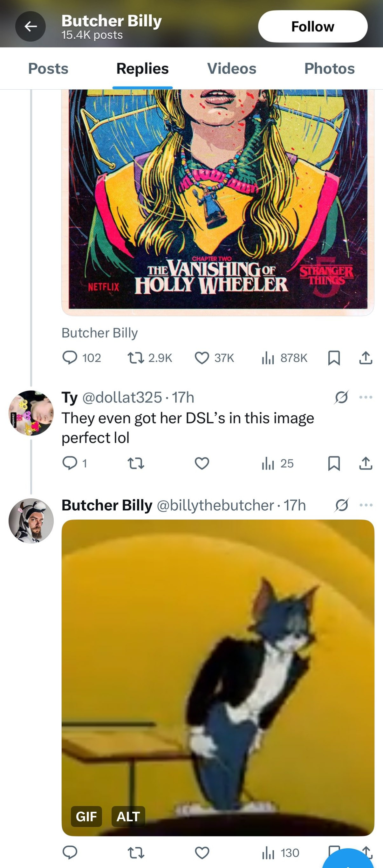Go back with the arrow button
Screen dimensions: 383x868
pyautogui.click(x=30, y=26)
